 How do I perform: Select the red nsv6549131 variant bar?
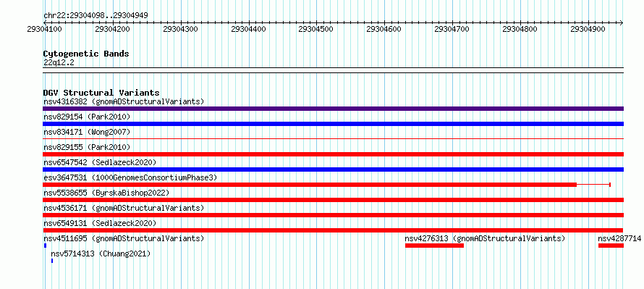click(333, 230)
